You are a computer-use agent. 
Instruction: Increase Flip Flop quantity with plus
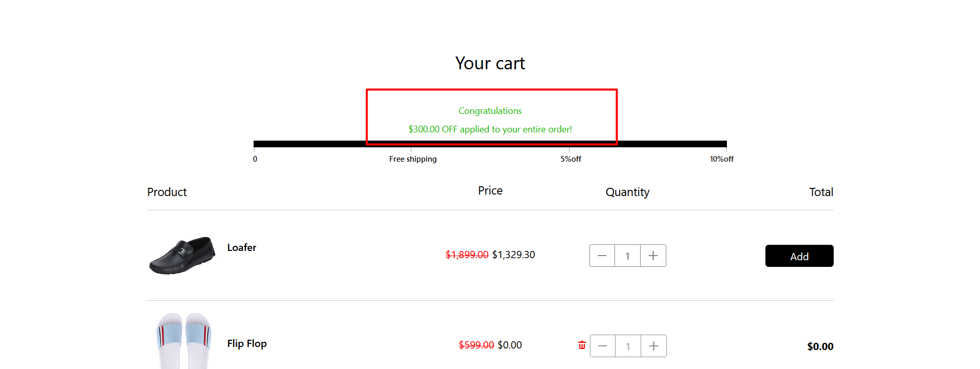point(654,346)
